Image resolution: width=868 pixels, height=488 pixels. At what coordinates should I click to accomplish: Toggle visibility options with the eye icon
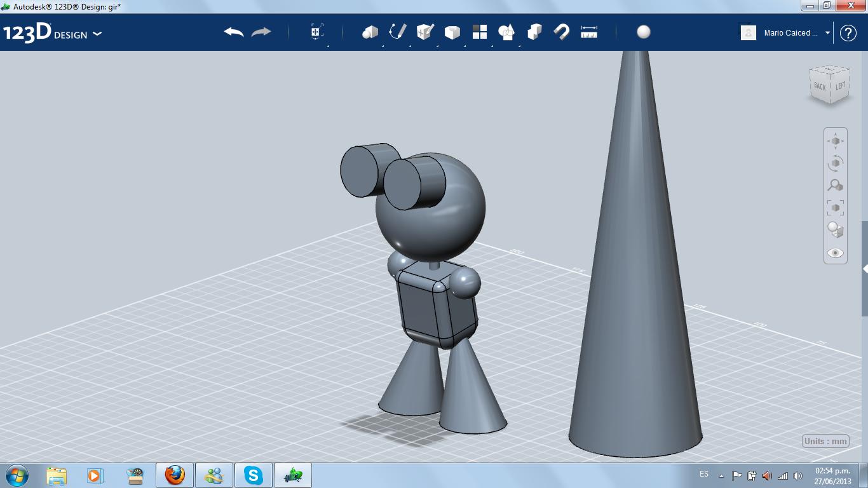point(836,253)
